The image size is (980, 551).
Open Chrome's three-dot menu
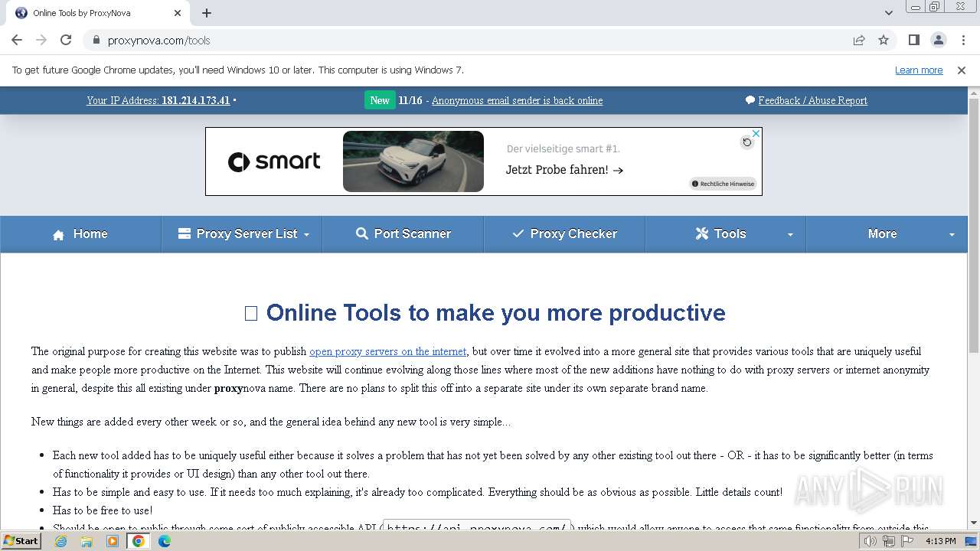point(963,40)
